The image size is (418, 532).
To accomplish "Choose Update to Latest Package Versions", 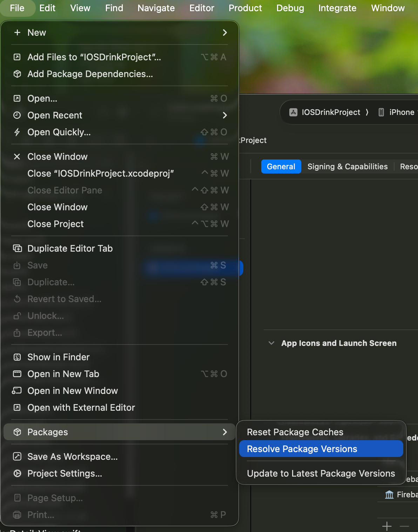I will [321, 473].
